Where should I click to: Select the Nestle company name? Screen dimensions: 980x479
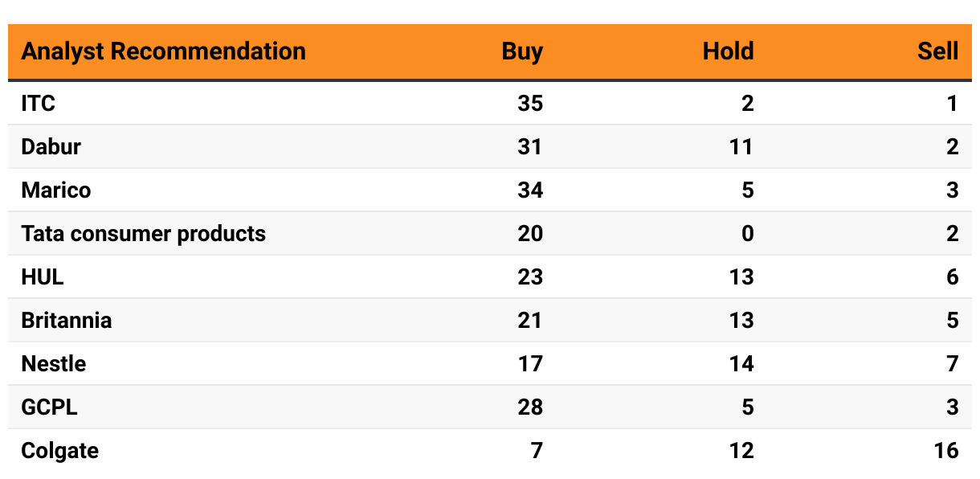[x=54, y=364]
